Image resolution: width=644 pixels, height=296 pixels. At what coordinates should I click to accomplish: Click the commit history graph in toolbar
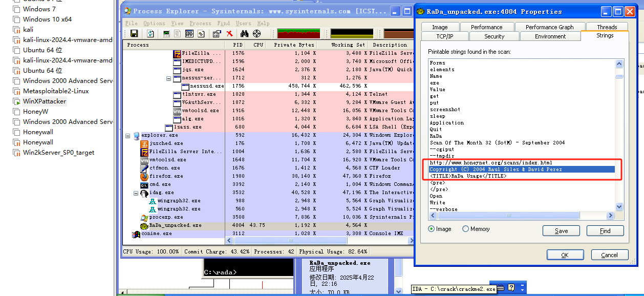pyautogui.click(x=352, y=33)
